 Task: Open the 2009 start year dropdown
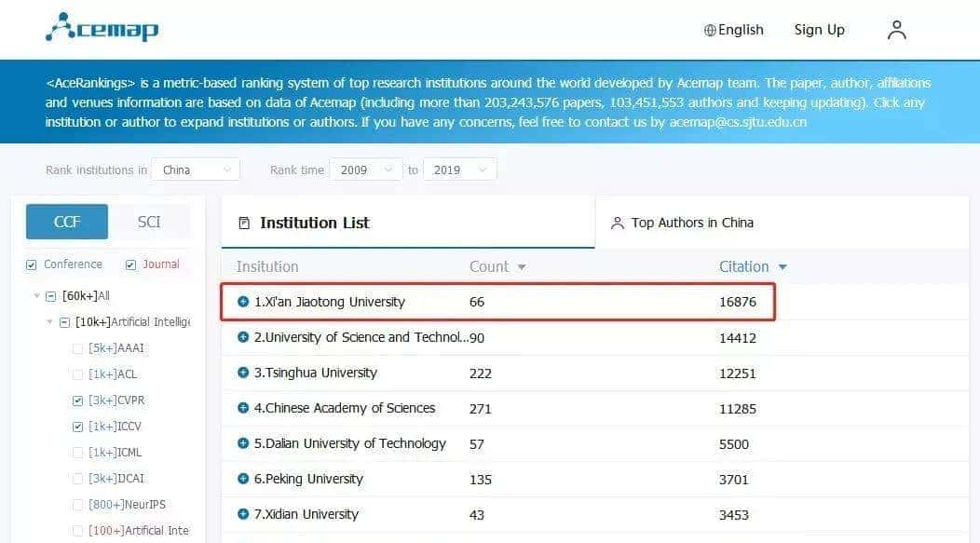tap(366, 170)
